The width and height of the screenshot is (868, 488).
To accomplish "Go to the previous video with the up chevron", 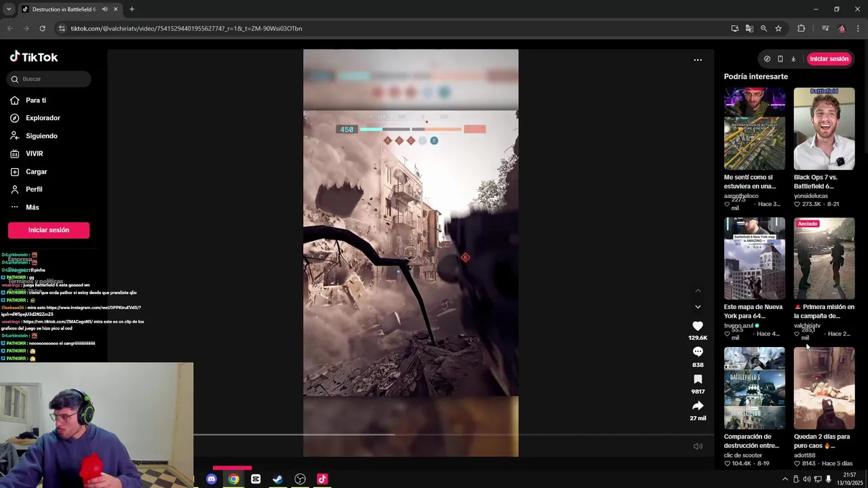I will coord(698,291).
